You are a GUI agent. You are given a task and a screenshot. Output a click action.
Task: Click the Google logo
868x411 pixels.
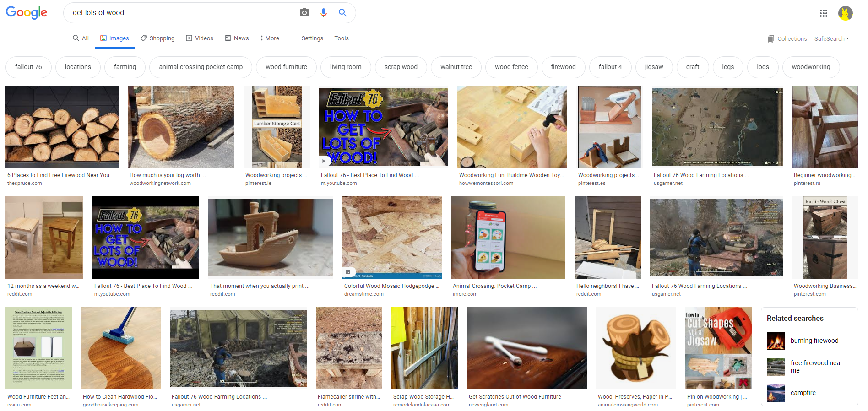pyautogui.click(x=27, y=13)
